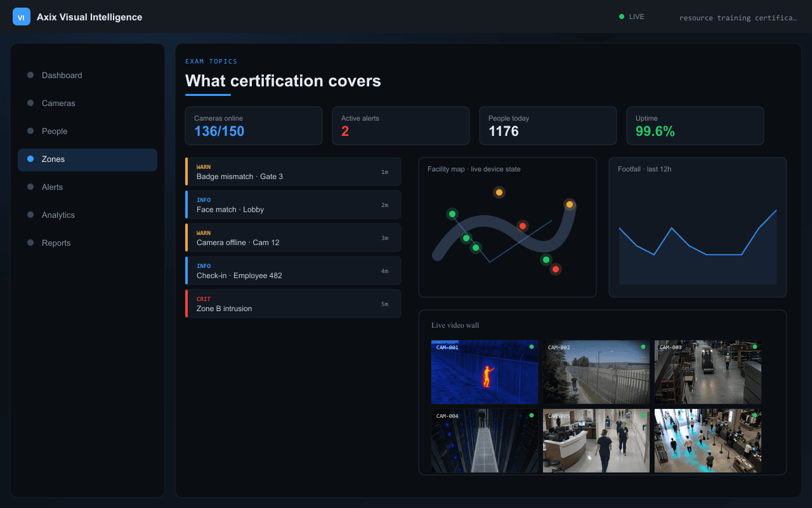Screen dimensions: 812x508
Task: Open the bottom-right retail store feed thumbnail
Action: pos(708,441)
